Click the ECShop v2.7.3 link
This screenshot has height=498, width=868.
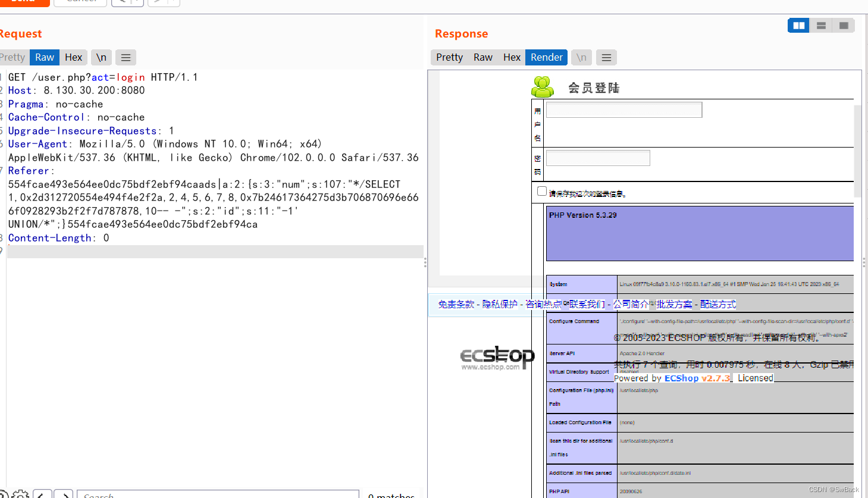697,378
